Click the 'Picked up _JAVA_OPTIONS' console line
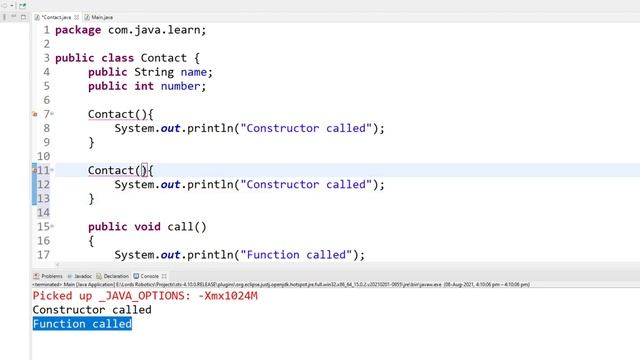The height and width of the screenshot is (360, 640). pos(145,296)
